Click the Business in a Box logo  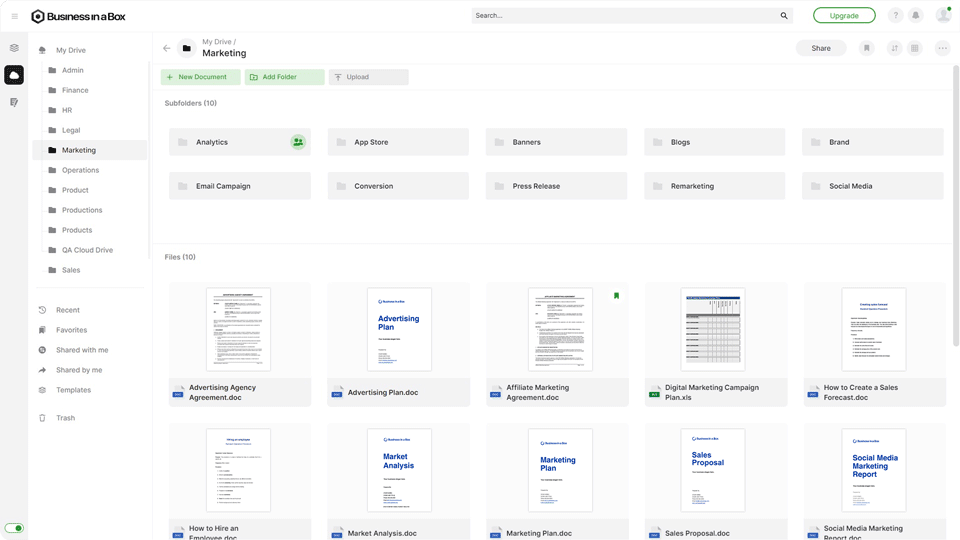[x=78, y=17]
